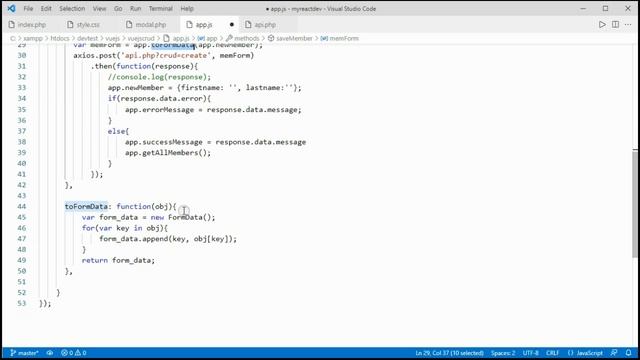Click return form_data; on line 49

pyautogui.click(x=118, y=260)
